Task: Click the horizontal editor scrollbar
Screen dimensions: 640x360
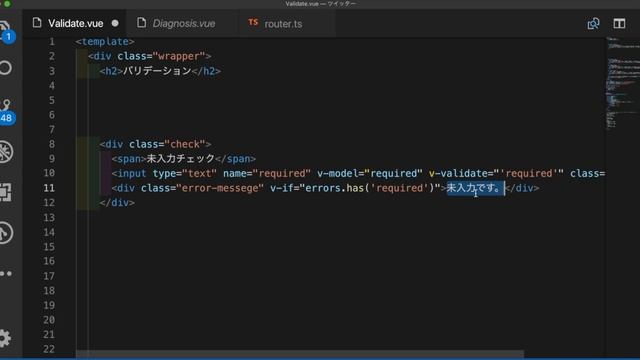Action: pyautogui.click(x=300, y=353)
